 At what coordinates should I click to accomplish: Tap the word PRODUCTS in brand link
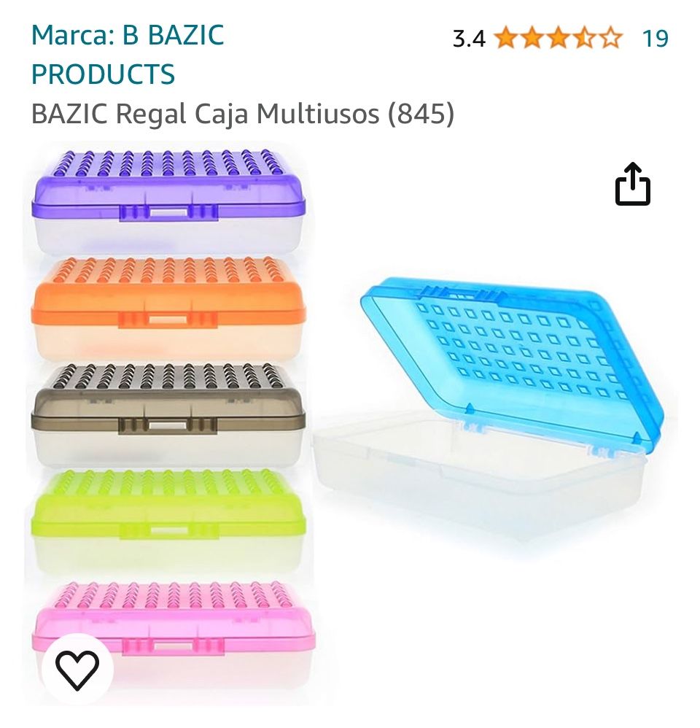(x=103, y=74)
